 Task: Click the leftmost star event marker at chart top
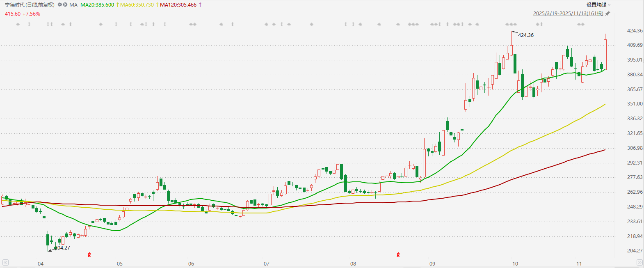click(x=18, y=25)
